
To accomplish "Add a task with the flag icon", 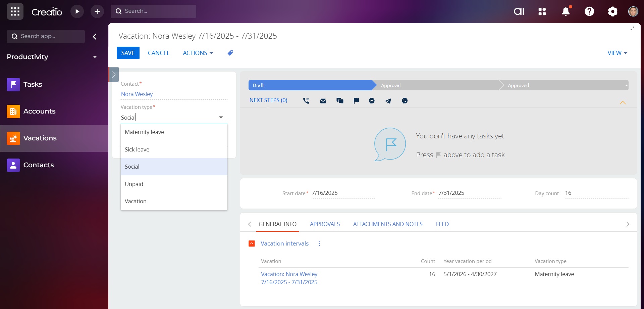I will click(x=356, y=101).
